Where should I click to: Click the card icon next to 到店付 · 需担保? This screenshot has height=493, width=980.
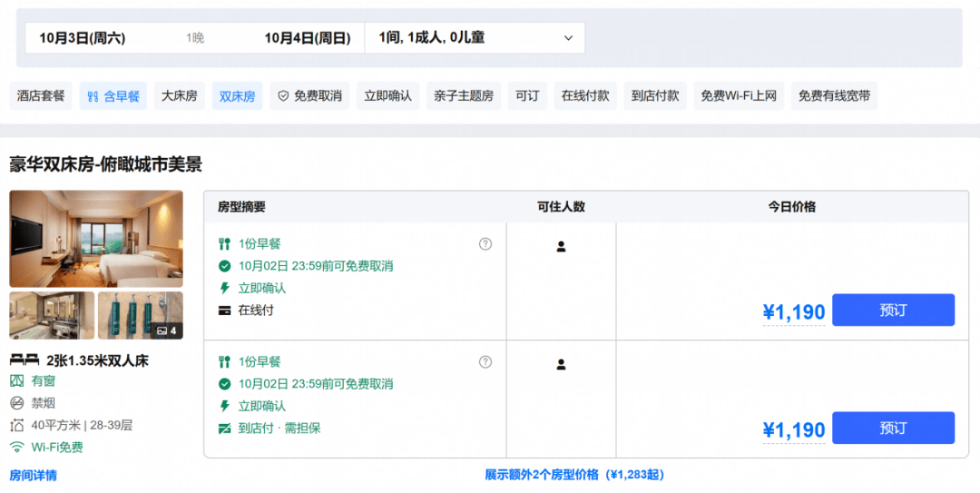coord(224,429)
